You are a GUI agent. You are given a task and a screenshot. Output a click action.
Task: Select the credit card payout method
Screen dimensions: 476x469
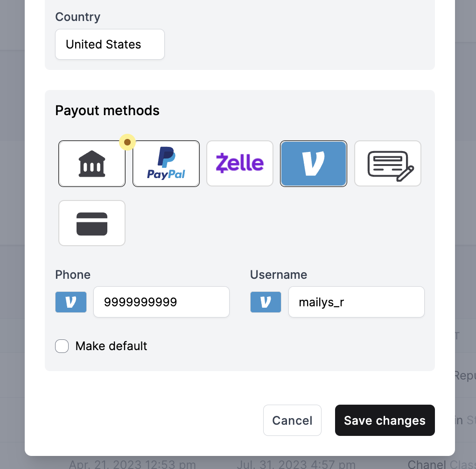91,223
